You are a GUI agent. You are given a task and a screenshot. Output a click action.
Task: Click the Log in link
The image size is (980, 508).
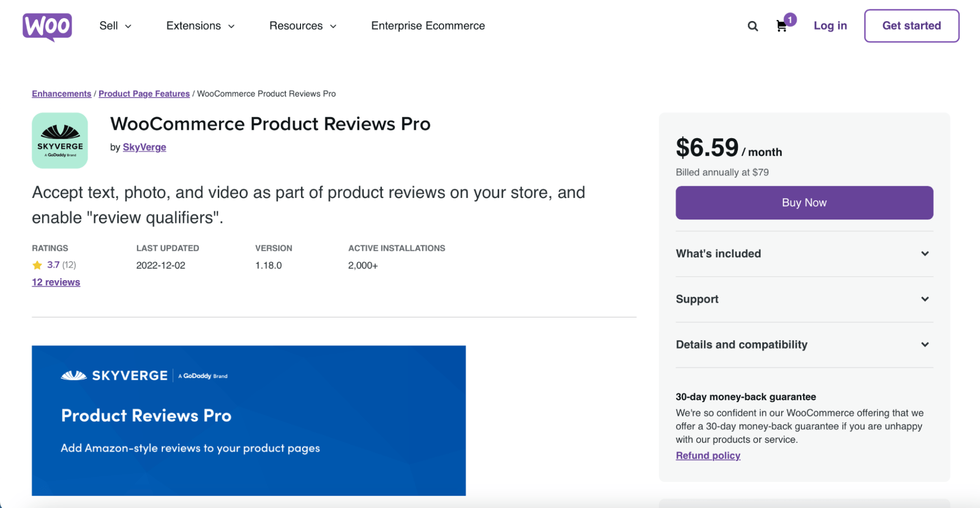(x=830, y=25)
